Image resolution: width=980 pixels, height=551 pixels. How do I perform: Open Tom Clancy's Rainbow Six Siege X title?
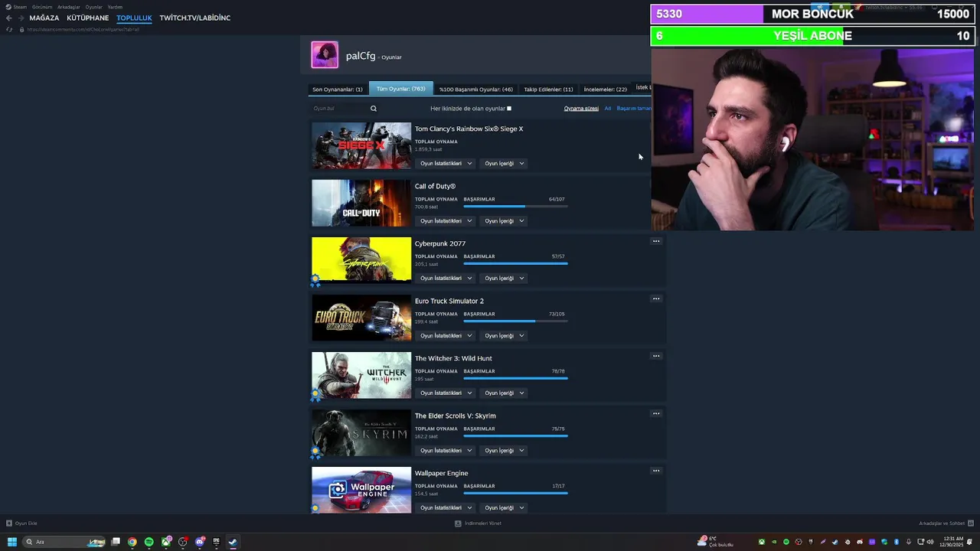click(469, 129)
